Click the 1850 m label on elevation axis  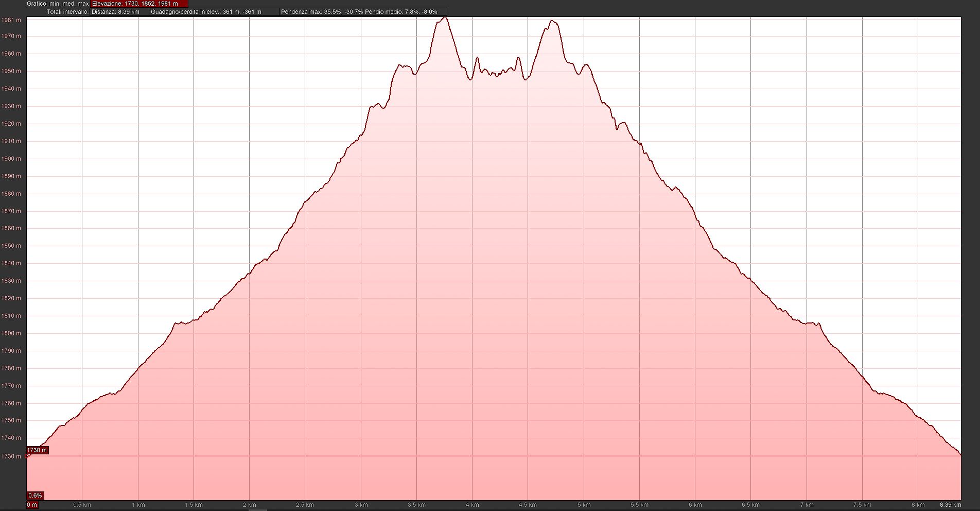pyautogui.click(x=11, y=246)
